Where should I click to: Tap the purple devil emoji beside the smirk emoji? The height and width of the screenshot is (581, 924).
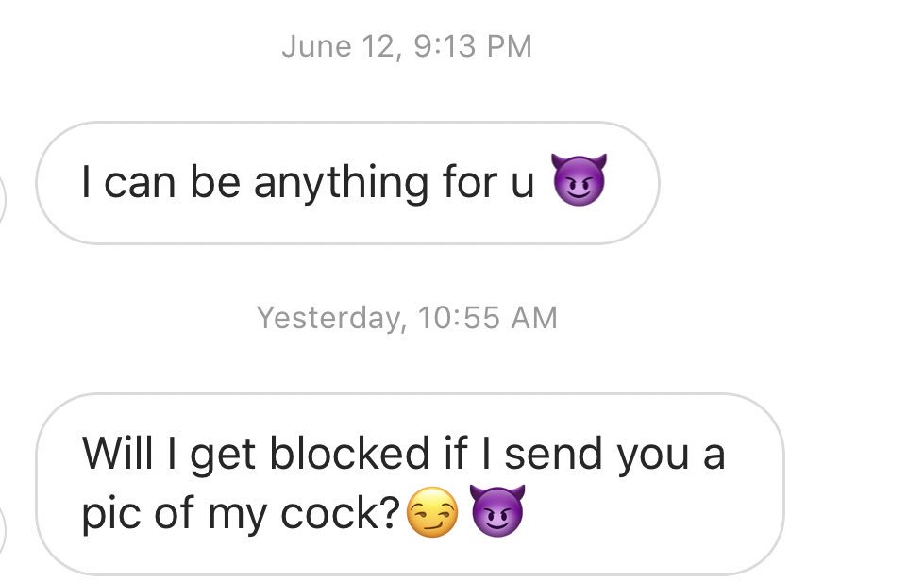pyautogui.click(x=497, y=511)
